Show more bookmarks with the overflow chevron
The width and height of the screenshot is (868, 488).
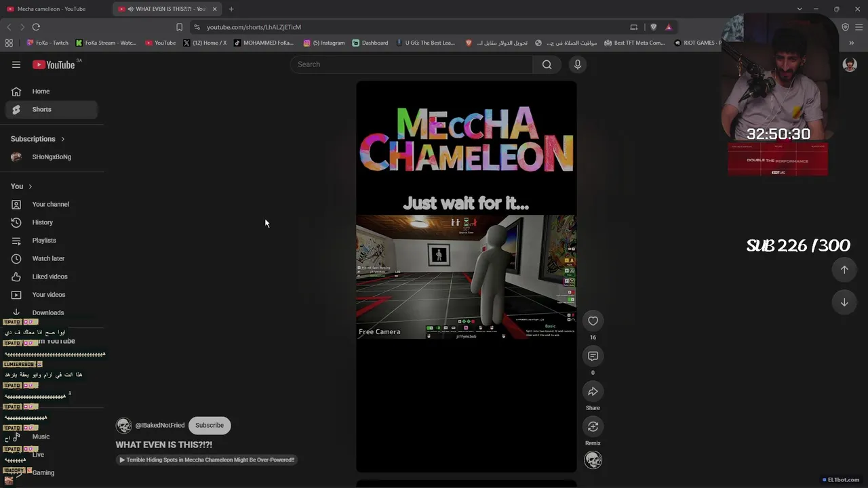pyautogui.click(x=852, y=43)
